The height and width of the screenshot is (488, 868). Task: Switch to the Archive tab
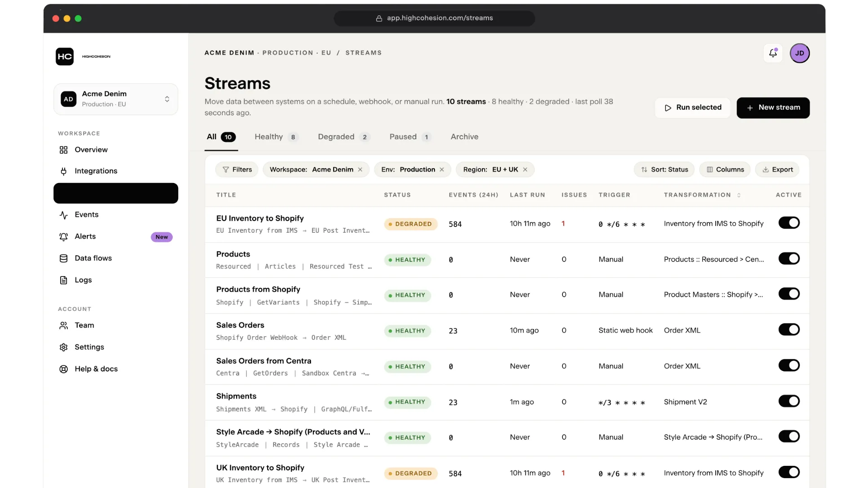(464, 137)
